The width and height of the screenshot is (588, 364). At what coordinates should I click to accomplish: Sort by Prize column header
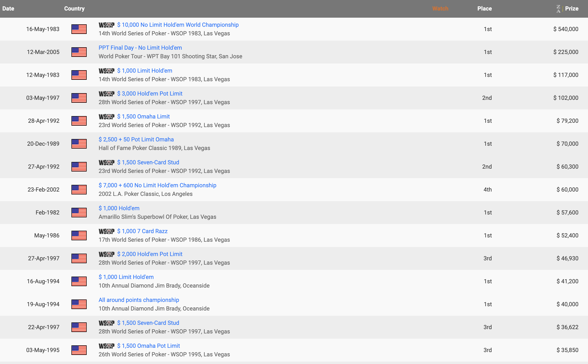click(x=572, y=9)
